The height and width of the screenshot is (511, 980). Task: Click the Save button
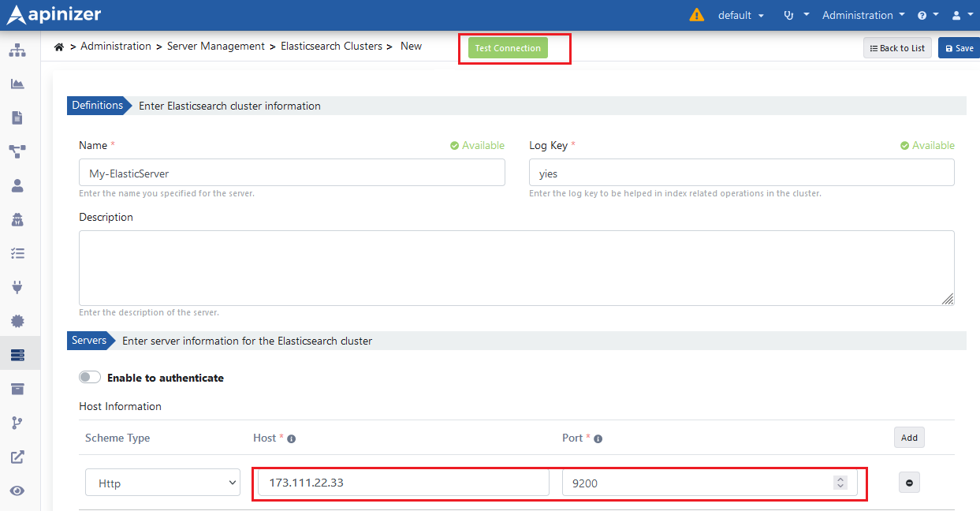pyautogui.click(x=959, y=48)
